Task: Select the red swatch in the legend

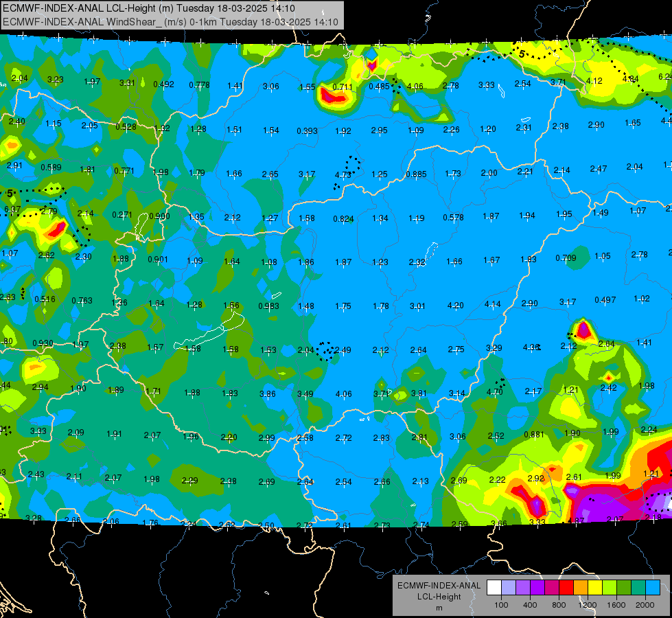Action: [566, 588]
